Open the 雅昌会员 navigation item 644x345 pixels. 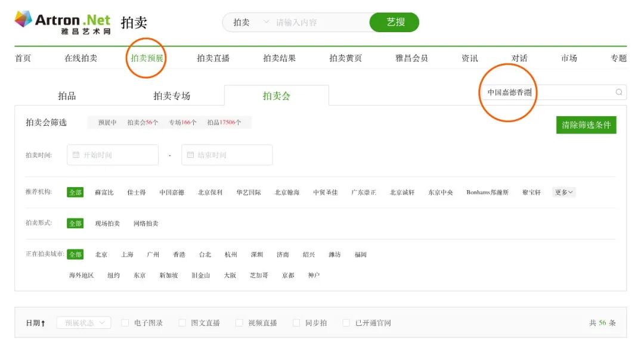tap(411, 58)
